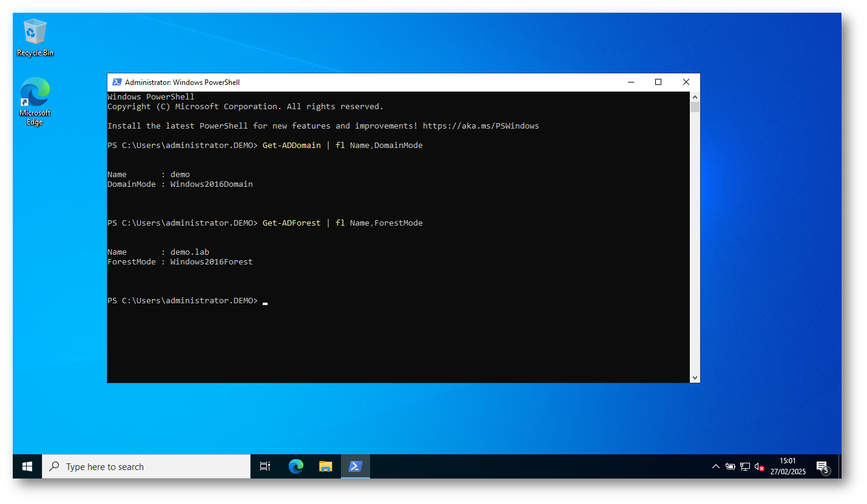This screenshot has width=867, height=504.
Task: Open File Explorer from the taskbar
Action: coord(326,466)
